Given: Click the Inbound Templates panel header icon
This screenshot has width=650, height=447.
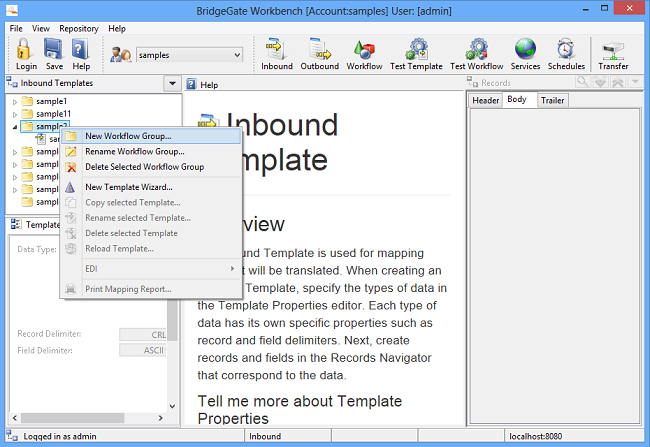Looking at the screenshot, I should coord(12,83).
